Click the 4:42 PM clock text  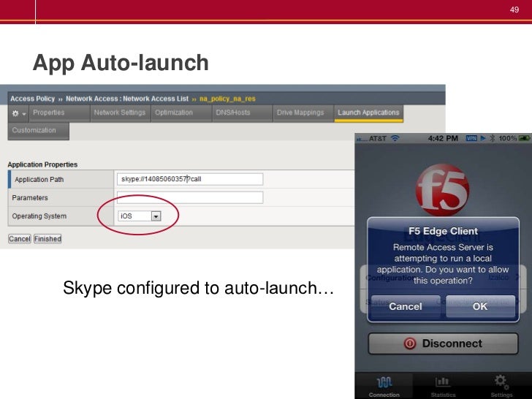443,138
